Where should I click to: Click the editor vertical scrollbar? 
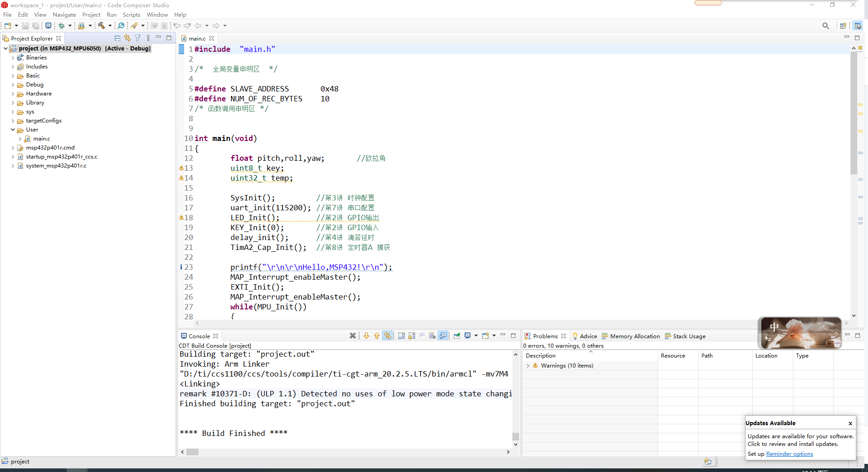coord(854,113)
